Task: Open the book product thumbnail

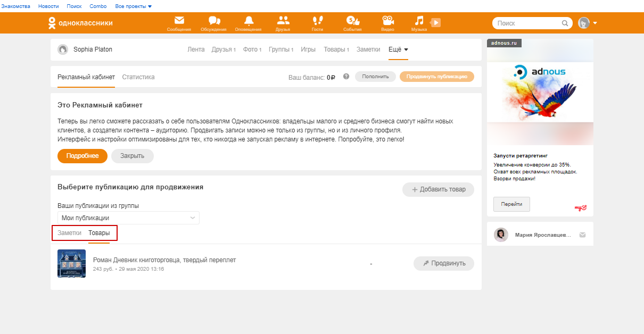Action: coord(71,263)
